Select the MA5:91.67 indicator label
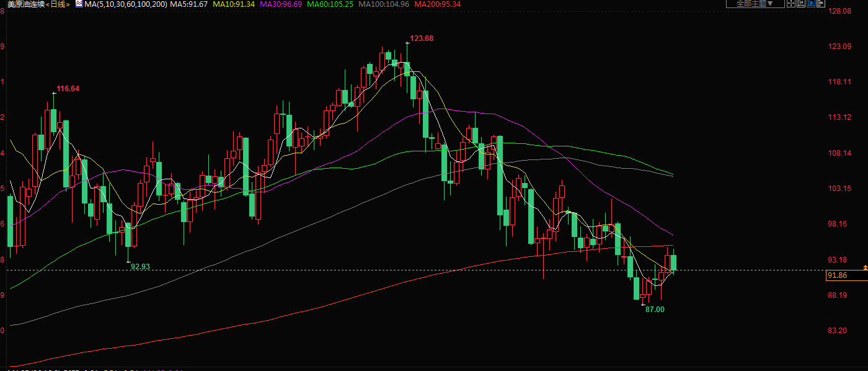Image resolution: width=868 pixels, height=371 pixels. [x=188, y=4]
